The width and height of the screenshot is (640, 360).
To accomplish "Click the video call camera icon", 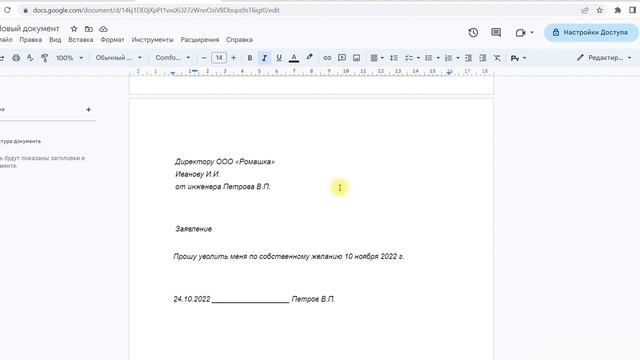I will pyautogui.click(x=520, y=33).
